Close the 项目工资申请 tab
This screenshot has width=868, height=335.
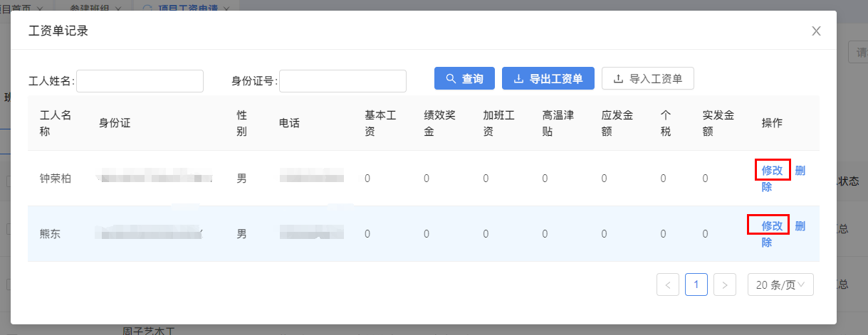(x=226, y=9)
